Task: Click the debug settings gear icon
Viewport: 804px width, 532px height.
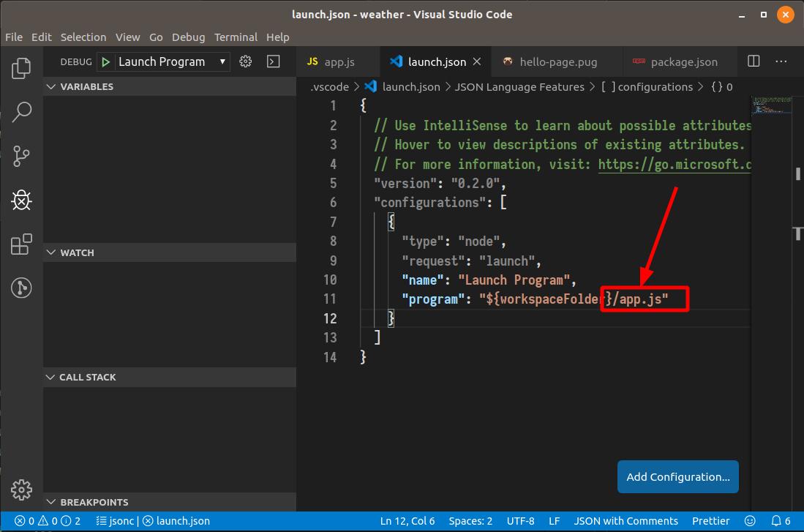Action: click(245, 61)
